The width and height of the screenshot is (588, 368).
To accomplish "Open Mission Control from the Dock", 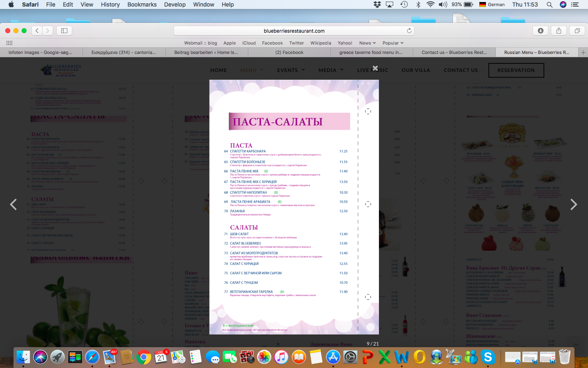I will (75, 357).
